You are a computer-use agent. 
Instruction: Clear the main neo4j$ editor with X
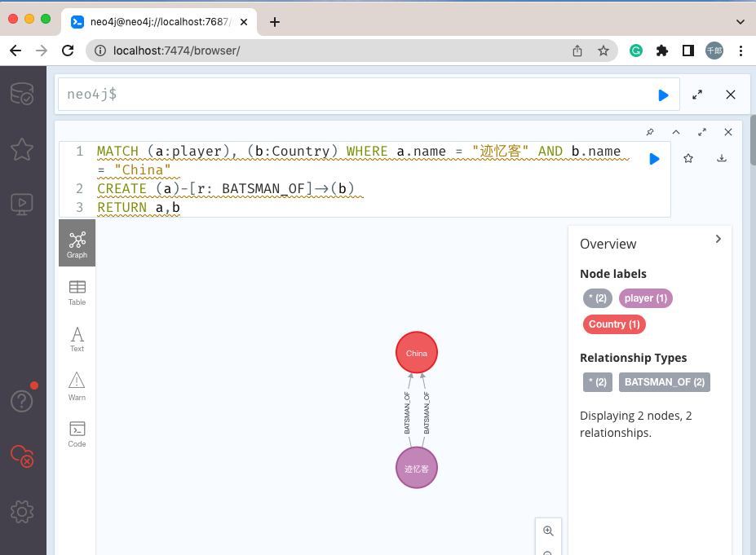pos(731,95)
